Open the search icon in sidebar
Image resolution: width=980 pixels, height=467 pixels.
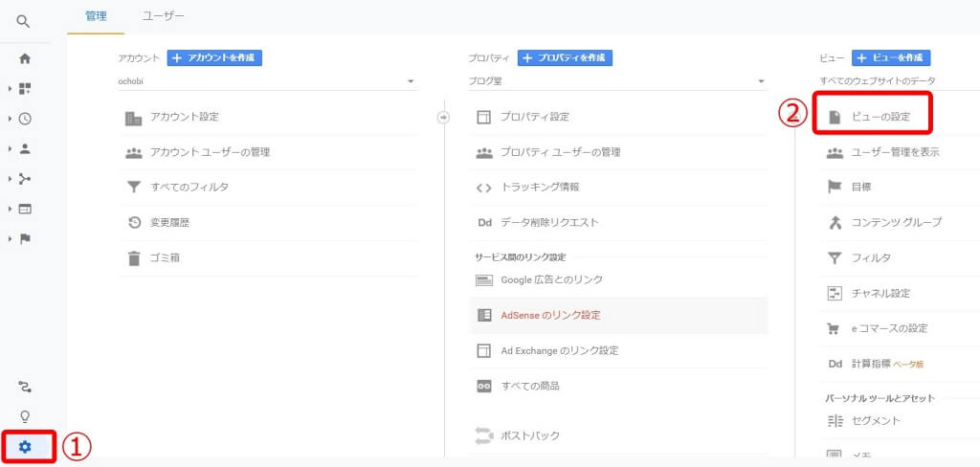pyautogui.click(x=23, y=22)
